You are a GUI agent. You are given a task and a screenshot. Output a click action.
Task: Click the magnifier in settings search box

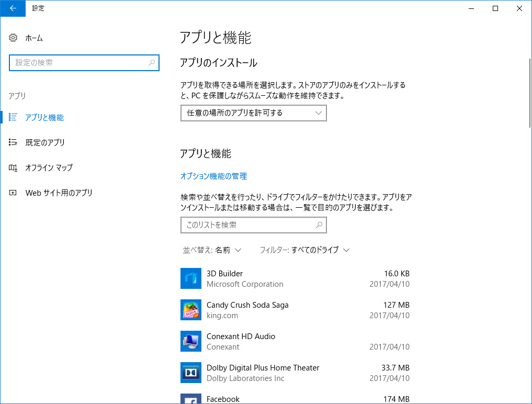[x=152, y=63]
